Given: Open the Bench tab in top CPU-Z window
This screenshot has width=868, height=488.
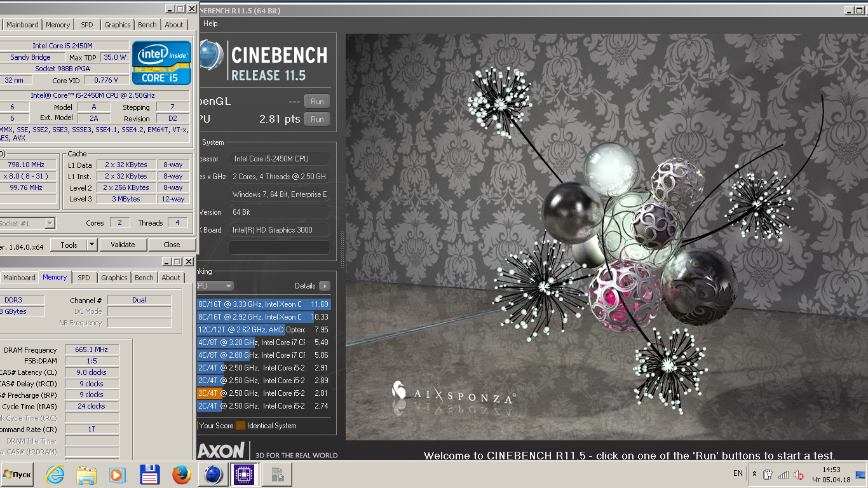Looking at the screenshot, I should 147,25.
